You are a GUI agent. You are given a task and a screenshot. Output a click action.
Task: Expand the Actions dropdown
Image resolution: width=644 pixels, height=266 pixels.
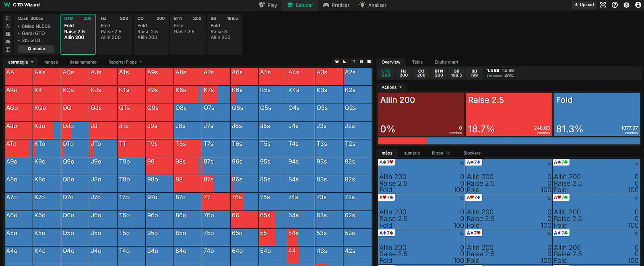coord(392,87)
